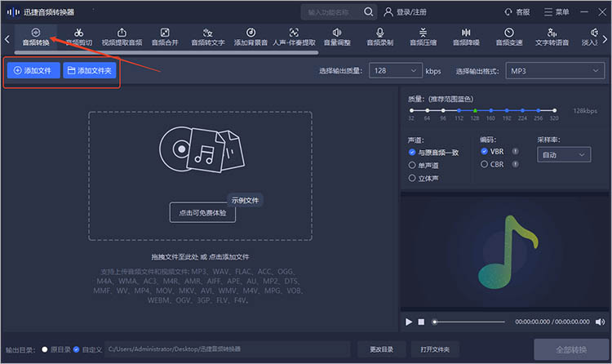Play the audio preview

pyautogui.click(x=408, y=322)
